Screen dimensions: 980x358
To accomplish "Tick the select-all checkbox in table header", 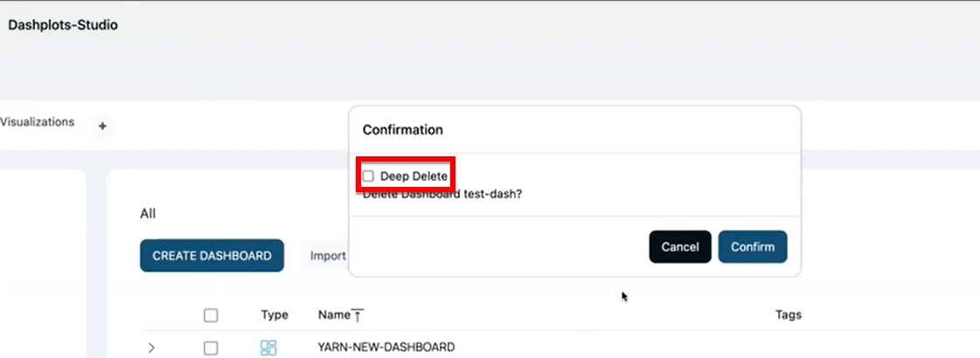I will pos(211,315).
